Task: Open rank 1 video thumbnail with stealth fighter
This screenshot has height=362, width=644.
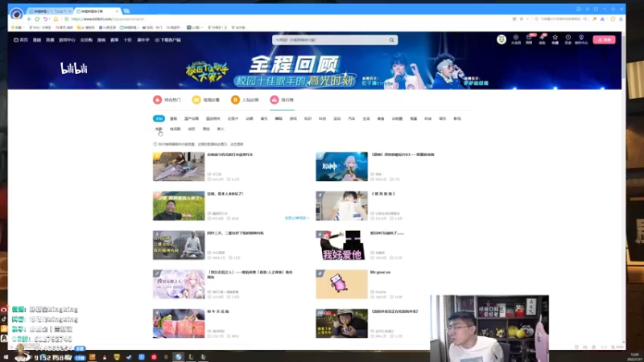Action: (179, 167)
